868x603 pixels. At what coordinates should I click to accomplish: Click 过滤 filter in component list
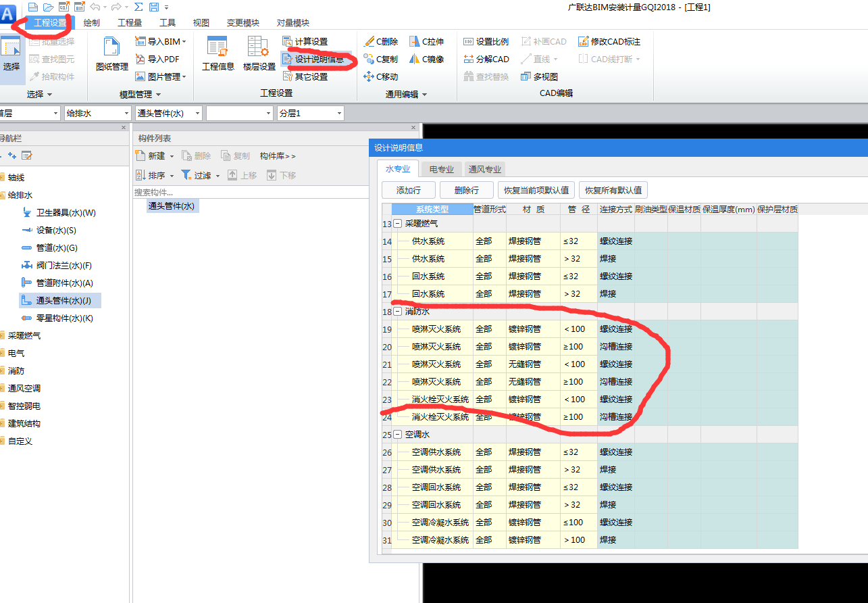(x=201, y=175)
